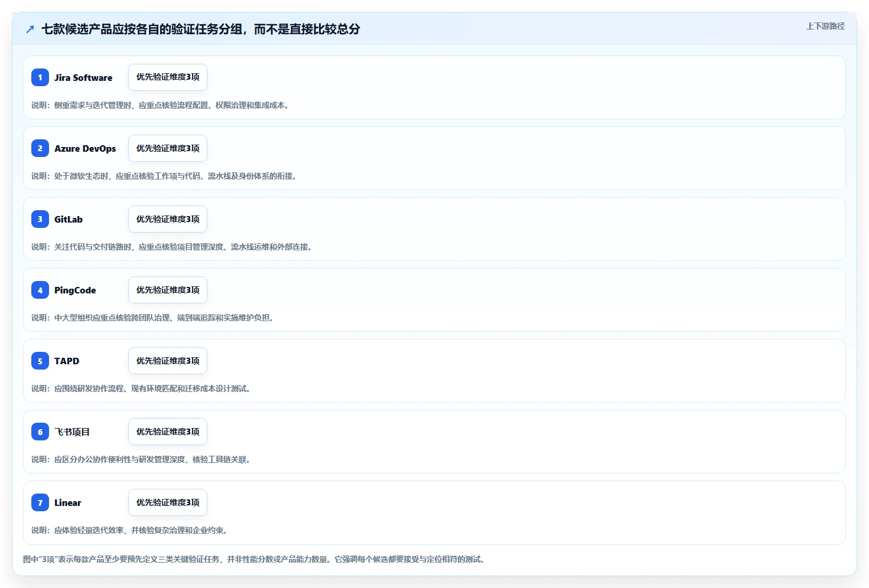Viewport: 869px width, 588px height.
Task: Click the Azure DevOps title
Action: click(x=85, y=148)
